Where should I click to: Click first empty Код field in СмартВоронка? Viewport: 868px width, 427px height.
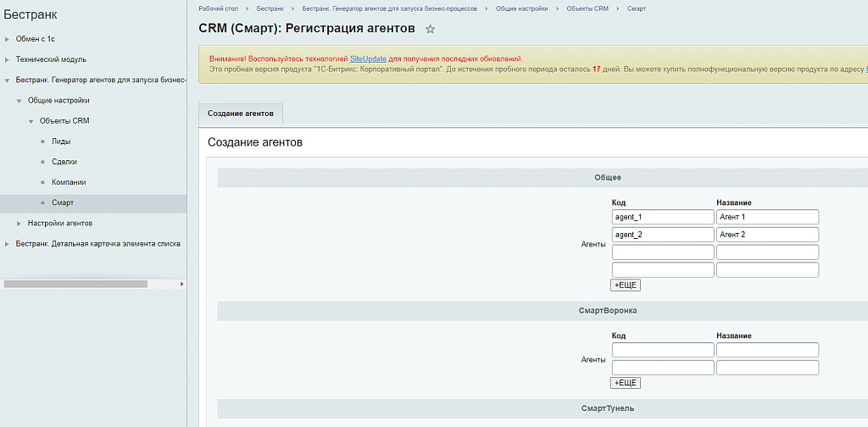[662, 350]
